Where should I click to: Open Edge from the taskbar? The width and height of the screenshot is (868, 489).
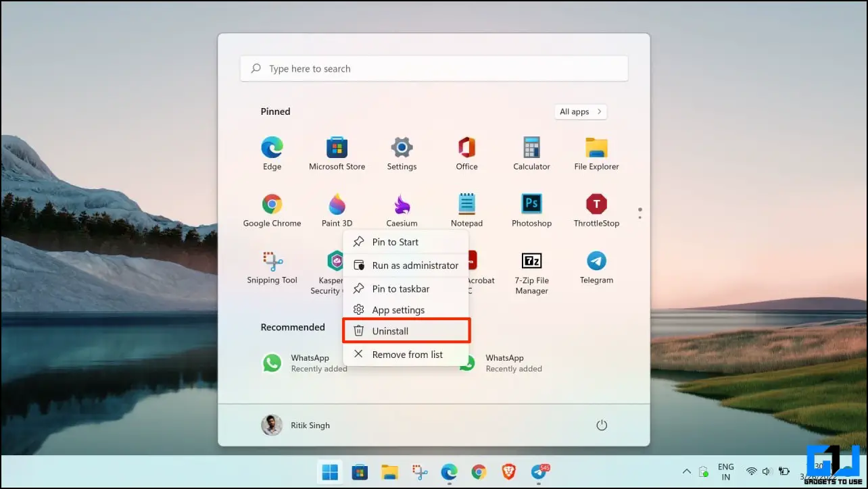(449, 472)
